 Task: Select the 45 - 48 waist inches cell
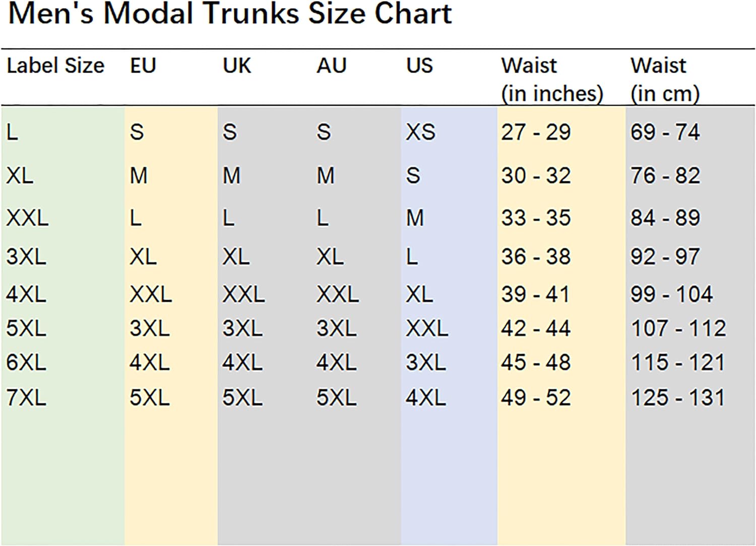536,363
